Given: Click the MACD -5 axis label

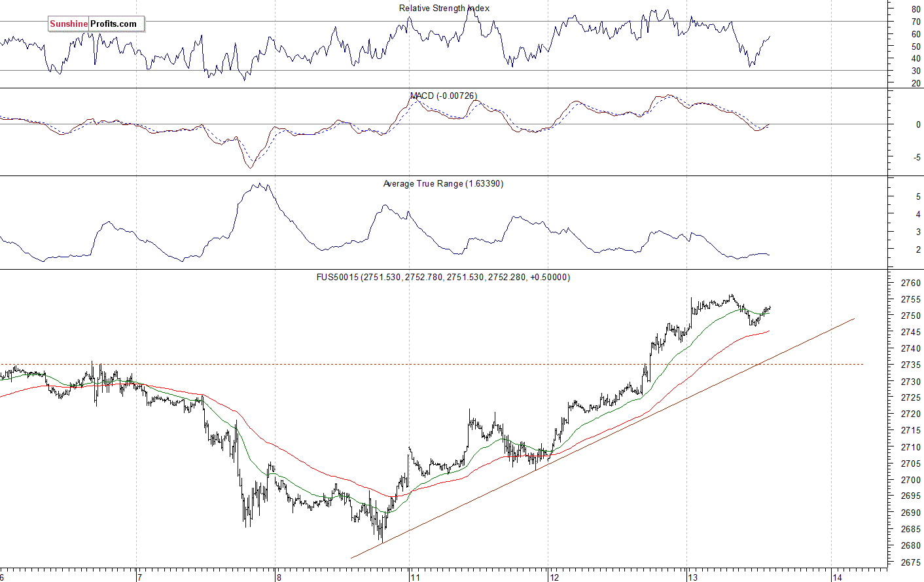Looking at the screenshot, I should point(916,158).
